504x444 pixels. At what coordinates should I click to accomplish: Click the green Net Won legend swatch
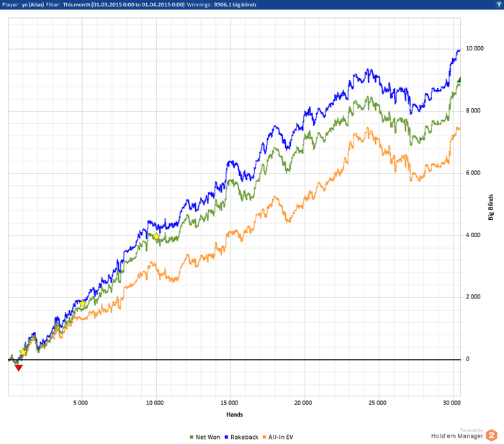point(192,438)
